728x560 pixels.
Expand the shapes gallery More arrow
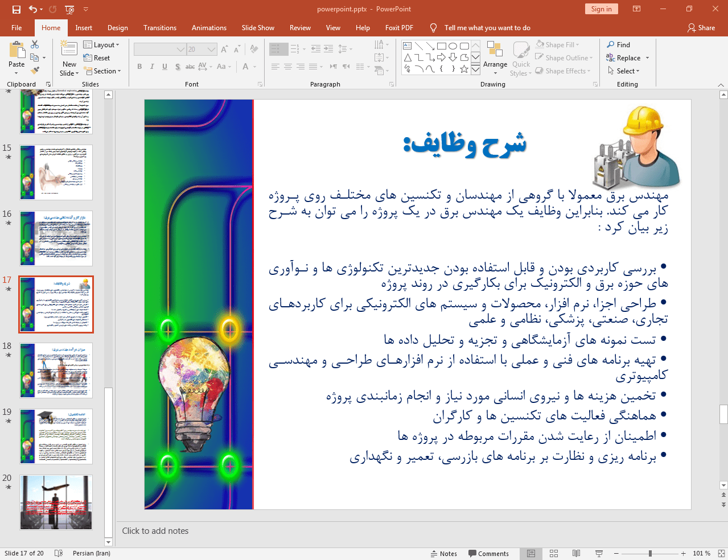coord(475,69)
